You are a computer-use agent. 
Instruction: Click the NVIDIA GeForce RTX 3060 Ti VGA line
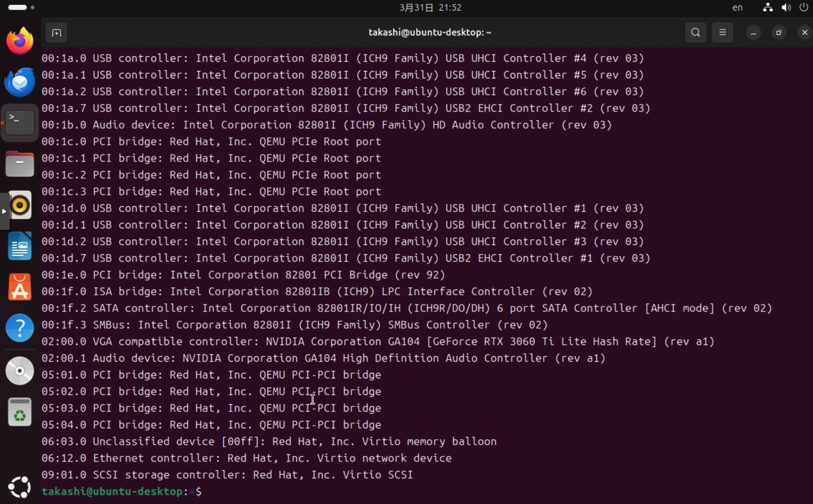pos(378,341)
